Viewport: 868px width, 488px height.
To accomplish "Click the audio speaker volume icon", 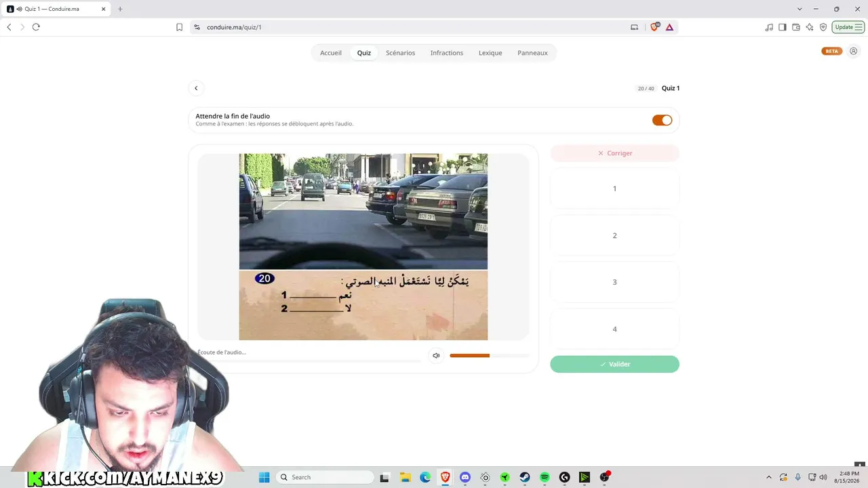I will click(436, 356).
